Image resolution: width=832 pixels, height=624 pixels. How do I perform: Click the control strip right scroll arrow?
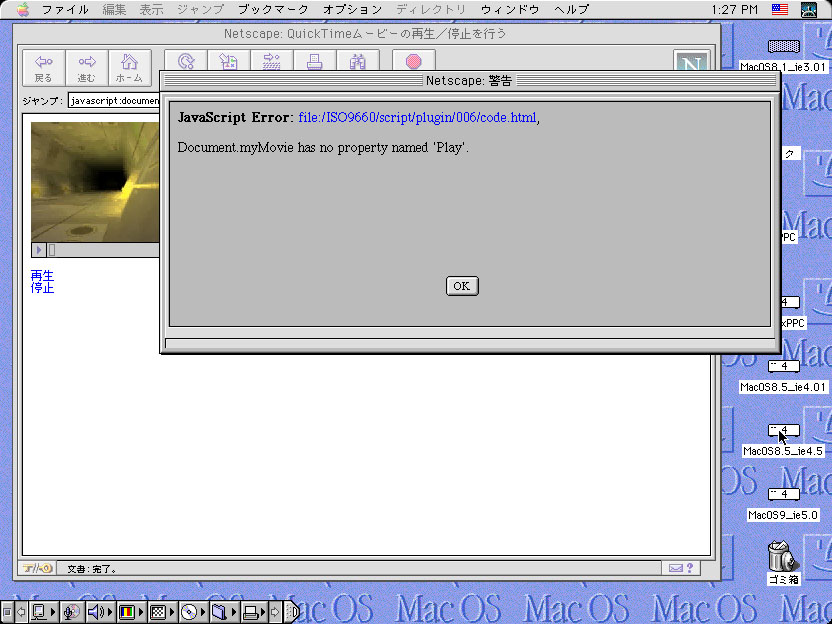(275, 612)
